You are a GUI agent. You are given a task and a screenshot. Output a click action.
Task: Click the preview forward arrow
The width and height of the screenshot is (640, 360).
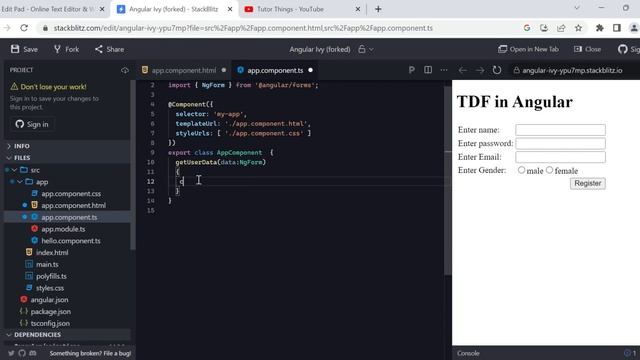[480, 70]
